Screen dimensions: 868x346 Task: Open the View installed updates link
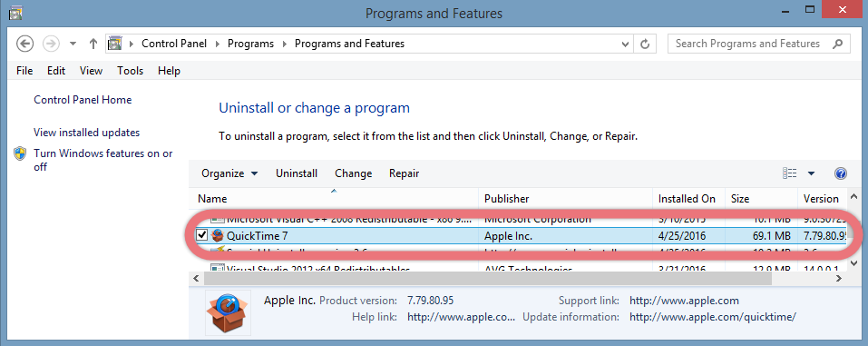point(87,133)
